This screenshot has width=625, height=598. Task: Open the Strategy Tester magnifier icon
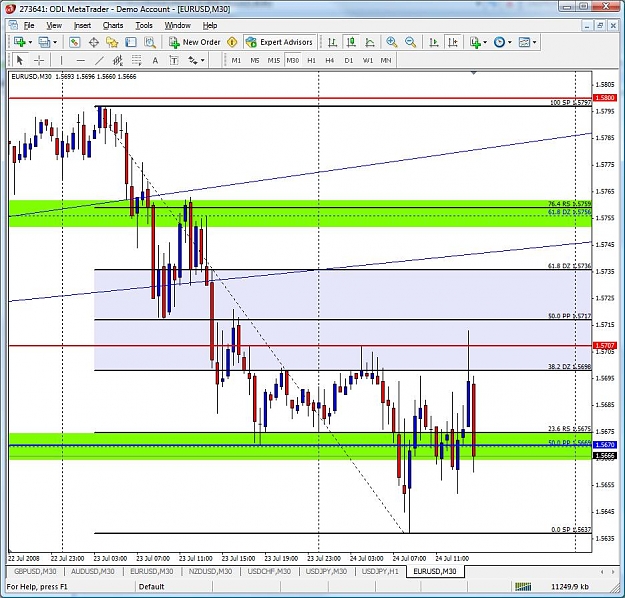point(150,42)
